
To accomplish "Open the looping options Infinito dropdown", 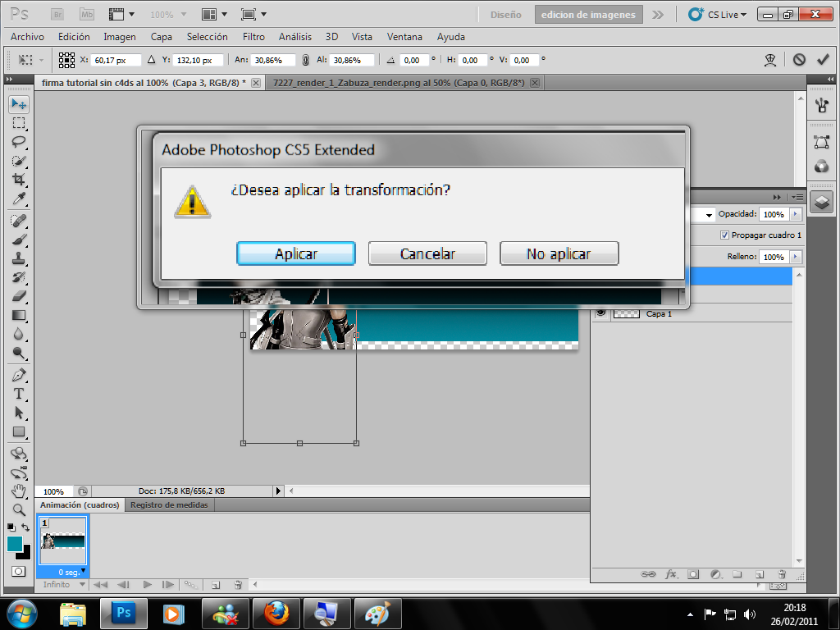I will click(x=64, y=584).
